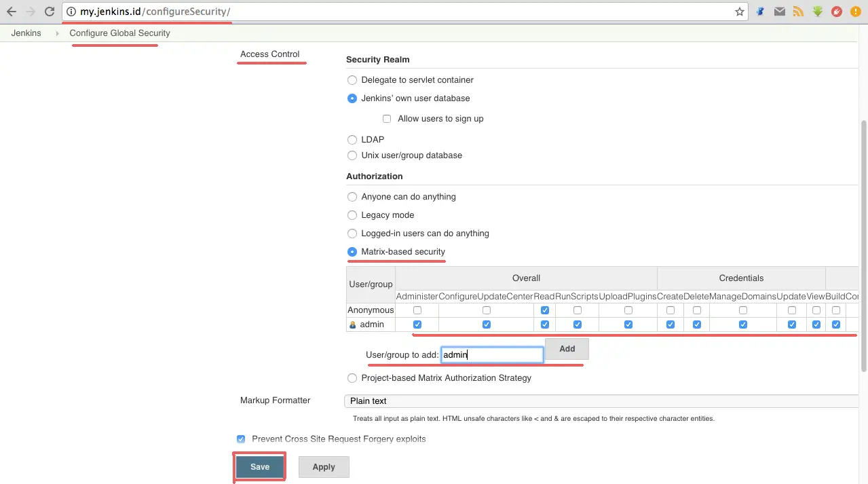
Task: Open the mail envelope extension
Action: point(780,12)
